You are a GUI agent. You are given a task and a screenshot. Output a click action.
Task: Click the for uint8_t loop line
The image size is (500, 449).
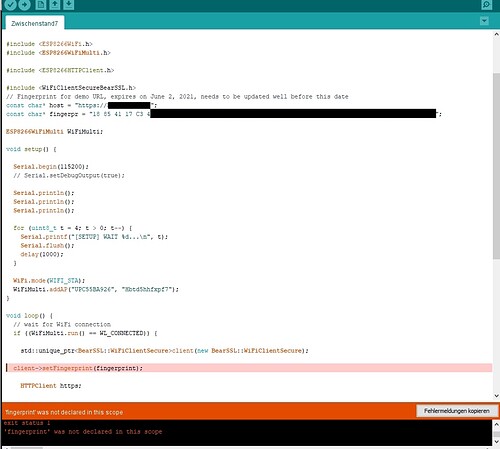point(73,228)
